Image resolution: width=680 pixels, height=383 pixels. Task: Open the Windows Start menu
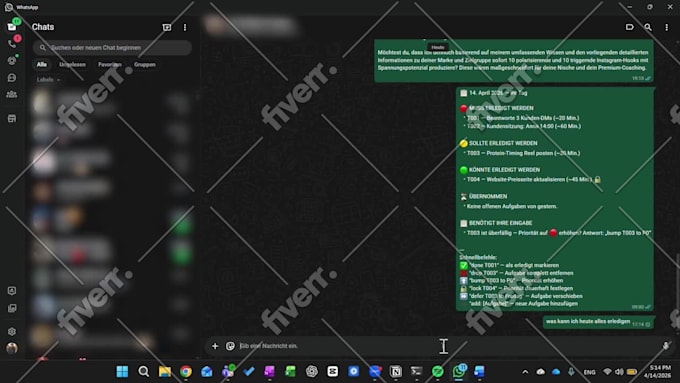122,371
